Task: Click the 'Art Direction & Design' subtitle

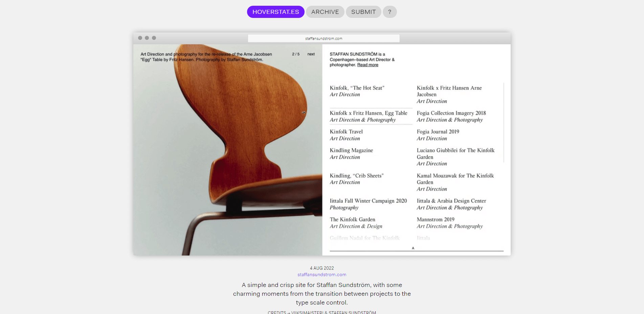Action: point(356,226)
